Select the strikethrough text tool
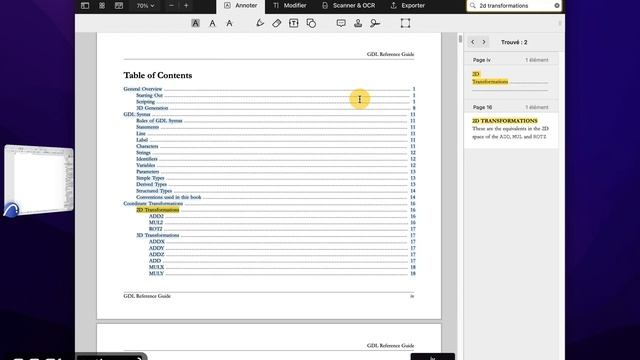 click(229, 23)
